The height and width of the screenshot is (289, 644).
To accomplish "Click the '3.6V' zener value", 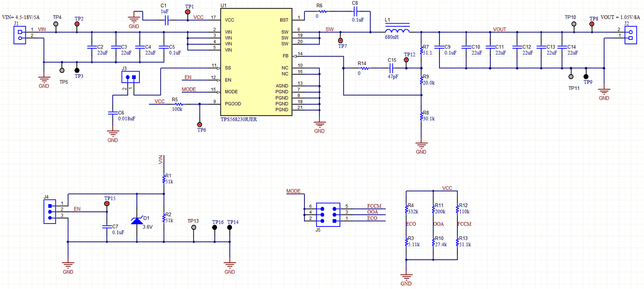I will [148, 227].
